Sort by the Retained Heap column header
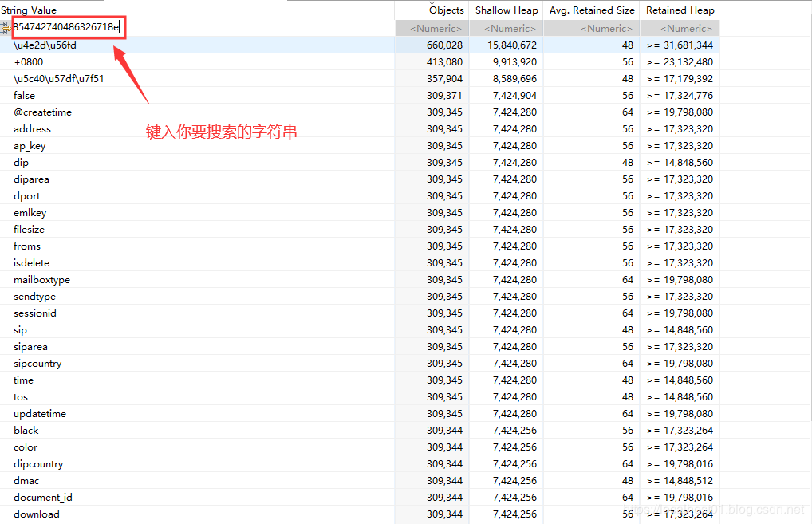The width and height of the screenshot is (812, 524). pyautogui.click(x=680, y=10)
